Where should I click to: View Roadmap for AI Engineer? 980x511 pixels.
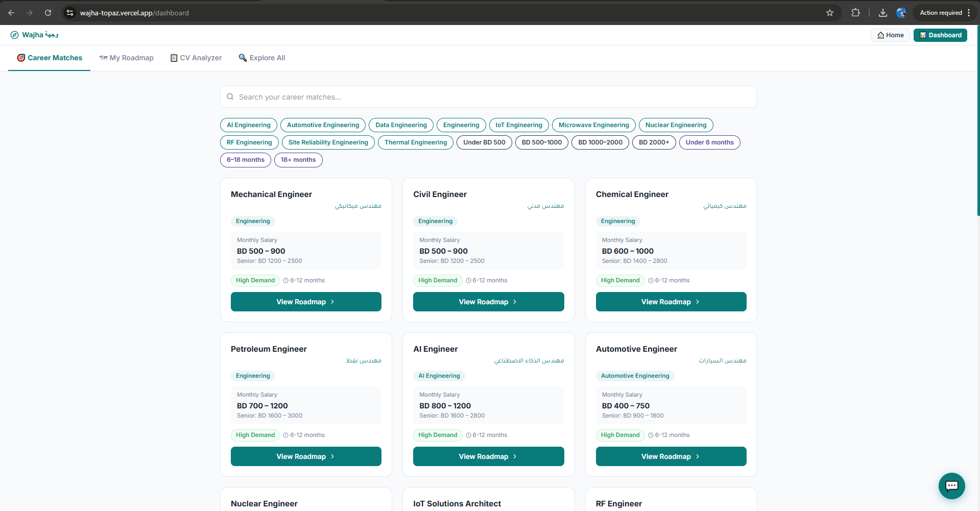(488, 456)
